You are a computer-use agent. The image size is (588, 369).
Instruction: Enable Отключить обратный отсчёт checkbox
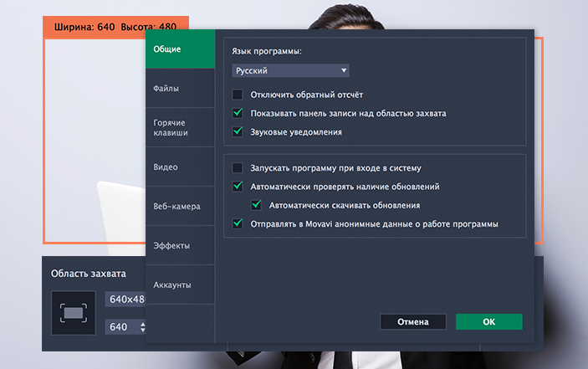pyautogui.click(x=238, y=95)
